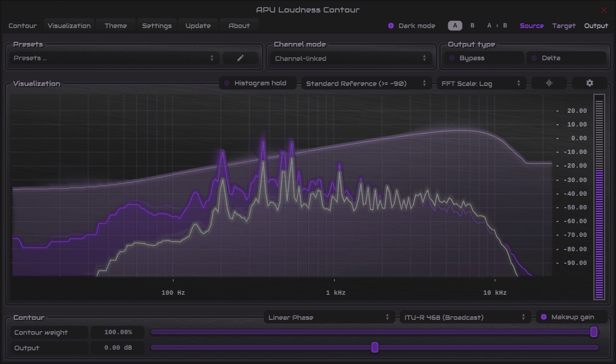The height and width of the screenshot is (364, 616).
Task: Close the plugin with red X
Action: tap(604, 10)
